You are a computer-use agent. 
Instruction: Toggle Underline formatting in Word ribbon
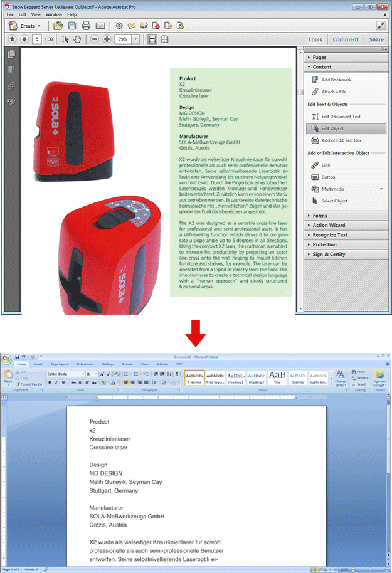(x=63, y=382)
